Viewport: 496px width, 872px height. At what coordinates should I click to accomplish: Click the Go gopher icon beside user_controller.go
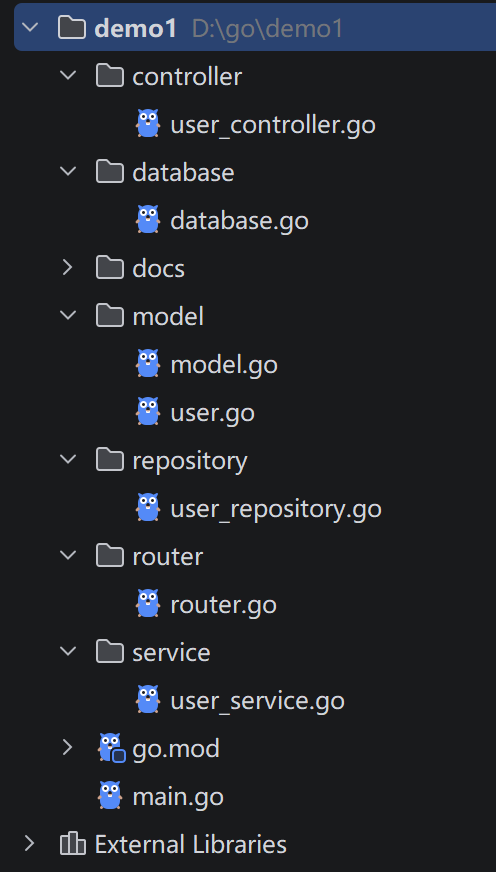[148, 123]
